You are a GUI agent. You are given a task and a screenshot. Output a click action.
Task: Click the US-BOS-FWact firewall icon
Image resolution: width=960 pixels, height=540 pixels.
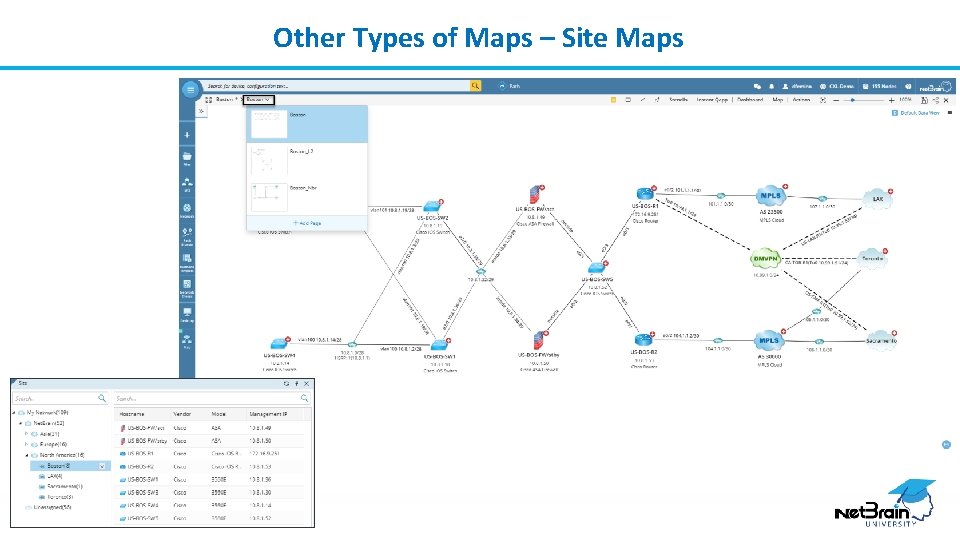[536, 195]
